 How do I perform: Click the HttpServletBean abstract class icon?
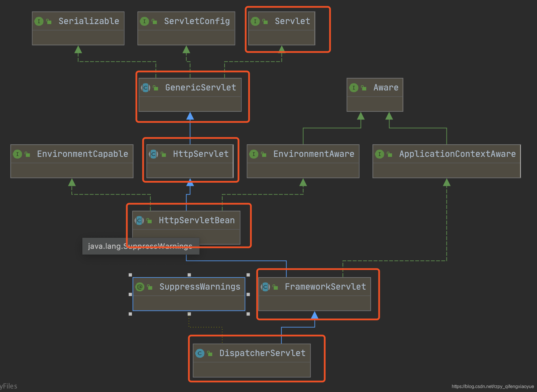click(x=139, y=220)
